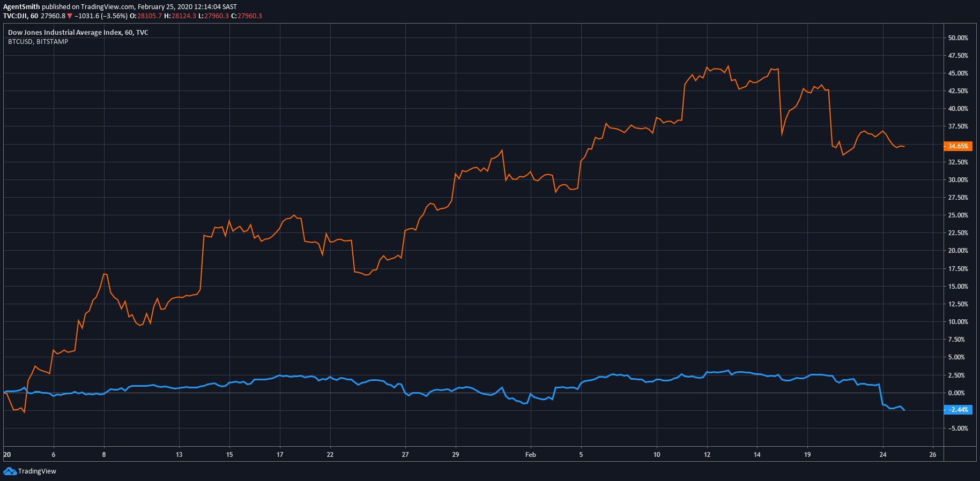Viewport: 980px width, 481px height.
Task: Click the 2.50% axis label
Action: (956, 375)
